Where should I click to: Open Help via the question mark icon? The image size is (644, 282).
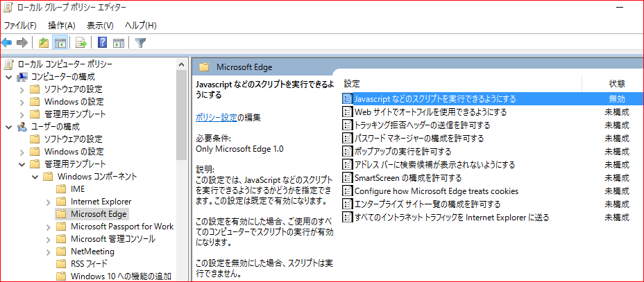(x=103, y=42)
